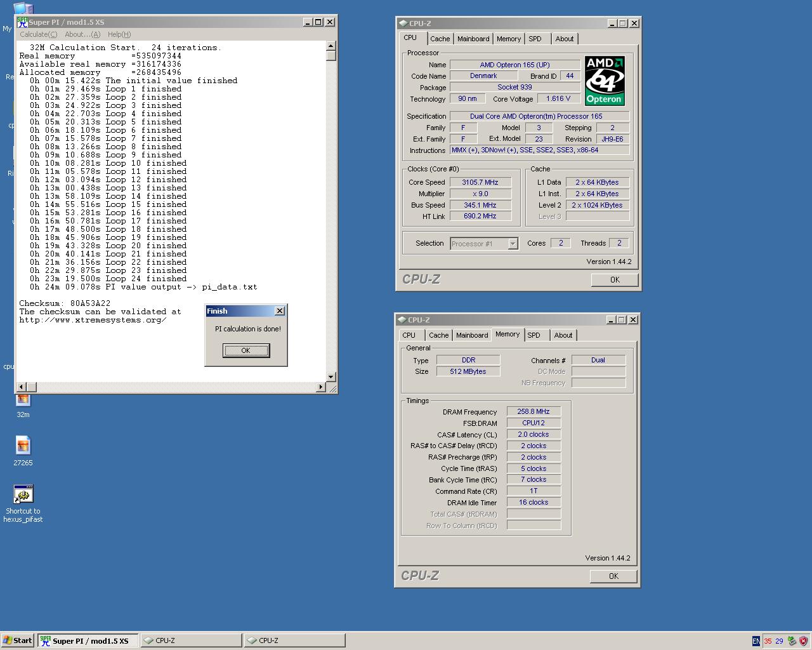
Task: Click the DRAM Frequency value 258.8 MHz
Action: point(534,411)
